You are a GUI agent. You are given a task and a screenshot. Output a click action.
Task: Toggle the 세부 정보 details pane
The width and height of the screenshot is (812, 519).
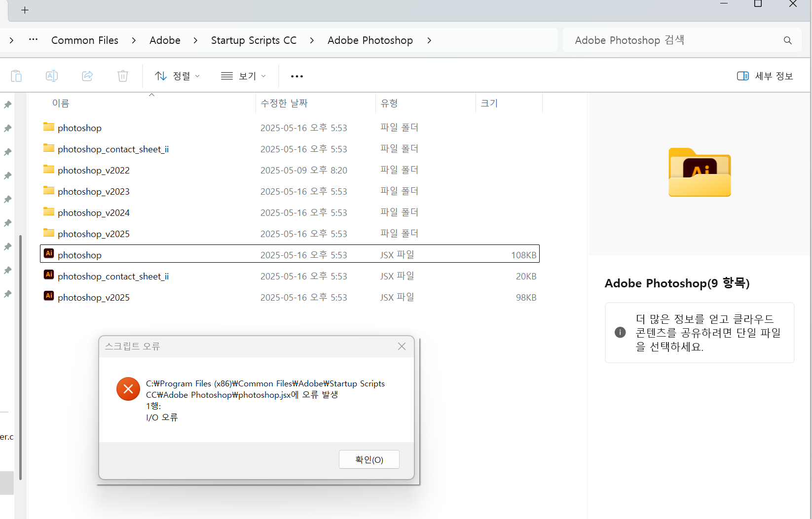coord(765,75)
